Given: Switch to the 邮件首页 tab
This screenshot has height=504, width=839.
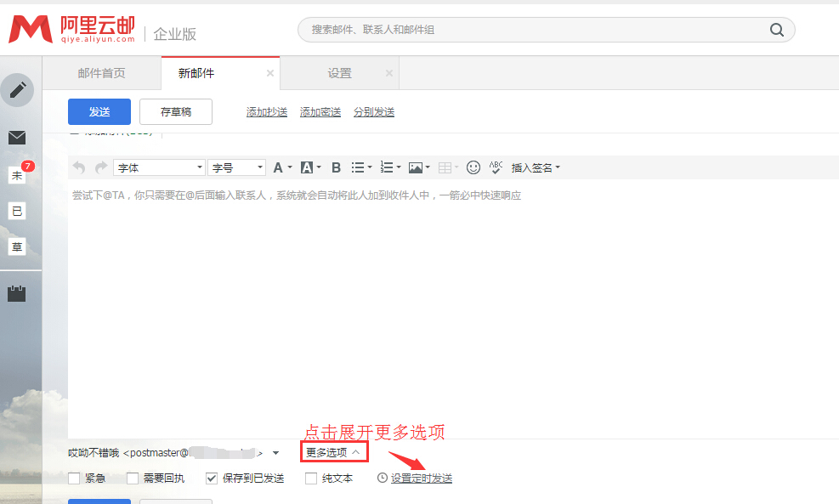Looking at the screenshot, I should tap(102, 73).
